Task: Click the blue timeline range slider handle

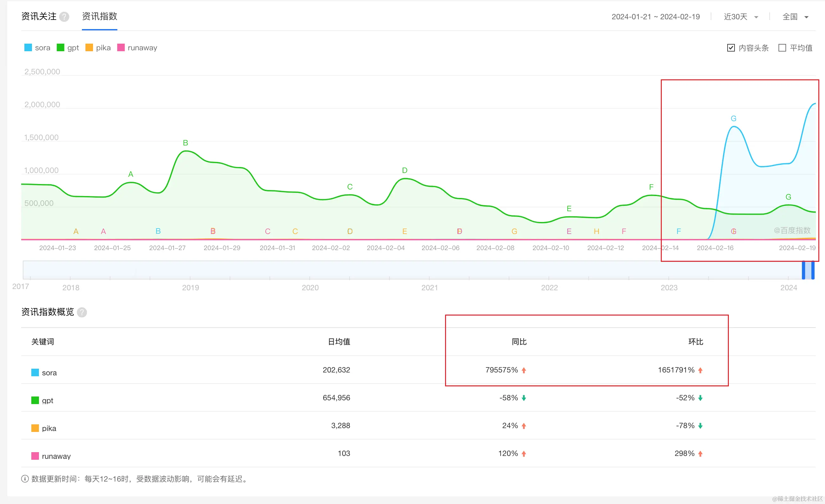Action: point(803,270)
